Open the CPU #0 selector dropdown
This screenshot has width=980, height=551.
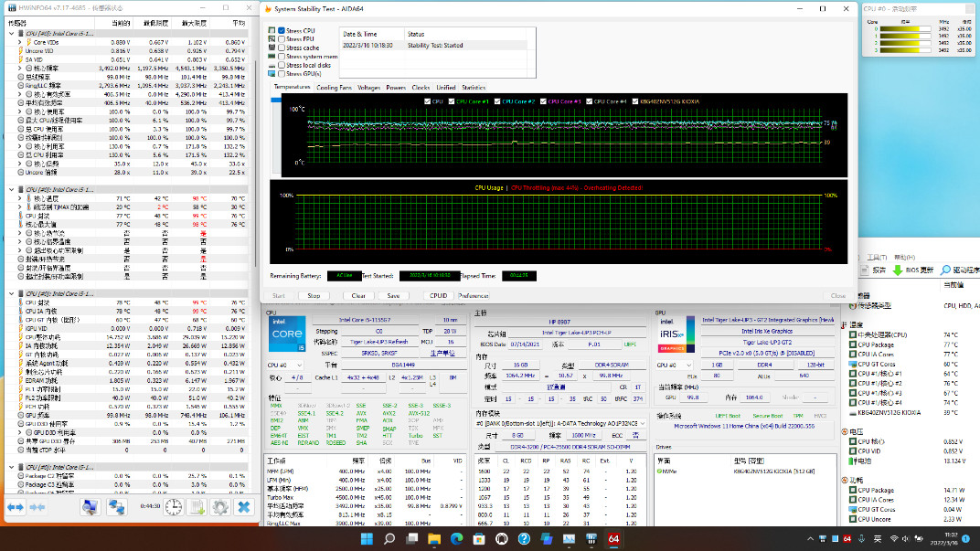(x=285, y=365)
